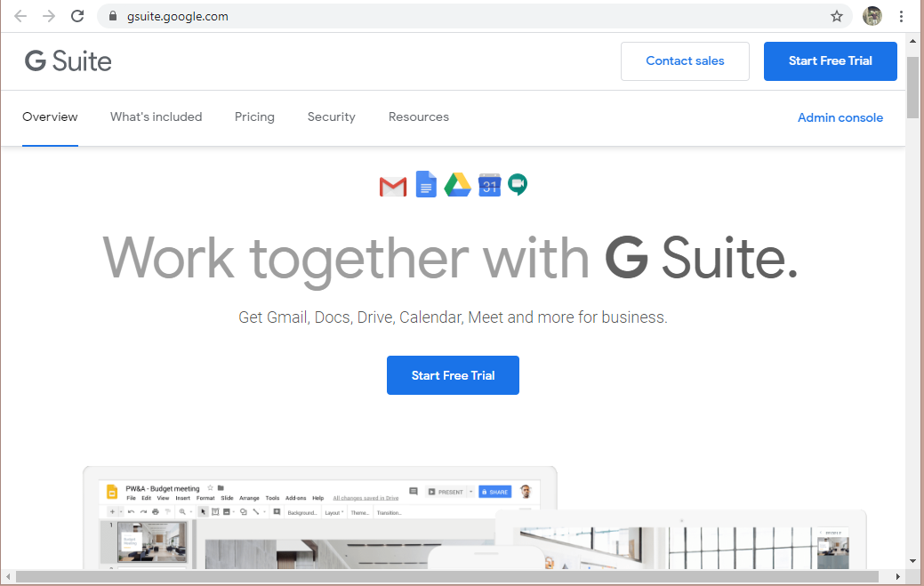View site security via the padlock icon
The width and height of the screenshot is (924, 586).
[x=113, y=16]
